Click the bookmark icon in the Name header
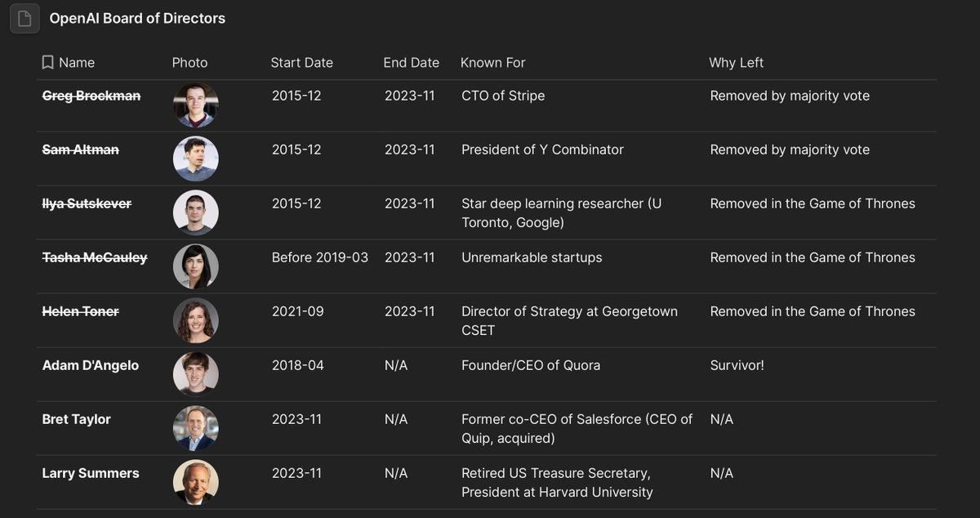Viewport: 980px width, 518px height. 47,63
